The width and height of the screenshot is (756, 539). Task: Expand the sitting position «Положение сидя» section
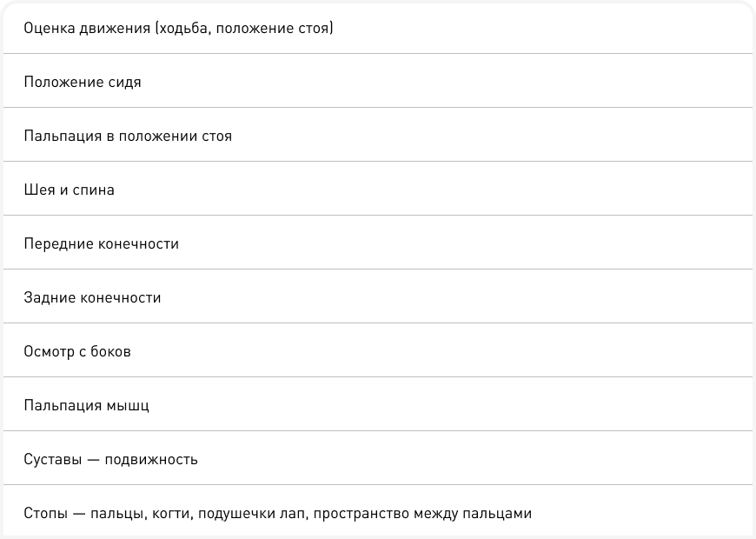[x=83, y=83]
